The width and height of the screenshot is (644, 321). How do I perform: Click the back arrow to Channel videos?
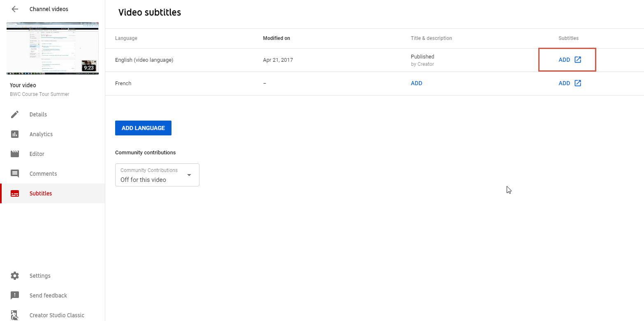coord(15,9)
